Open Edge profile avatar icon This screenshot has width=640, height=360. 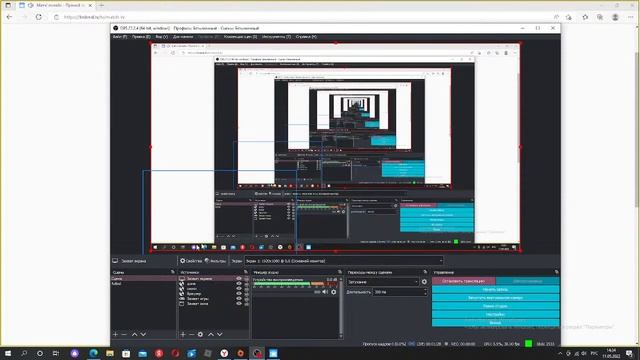tap(615, 17)
